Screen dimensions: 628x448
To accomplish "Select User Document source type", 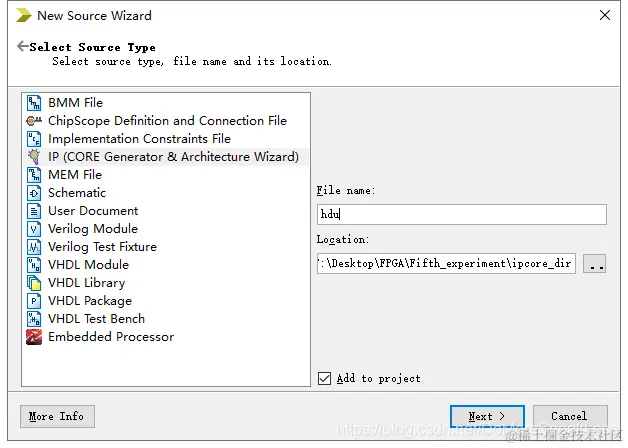I will click(x=93, y=211).
